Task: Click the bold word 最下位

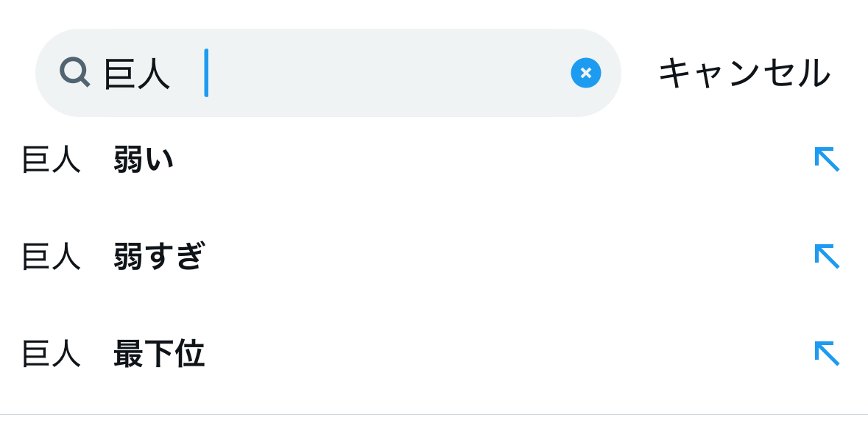Action: click(160, 354)
